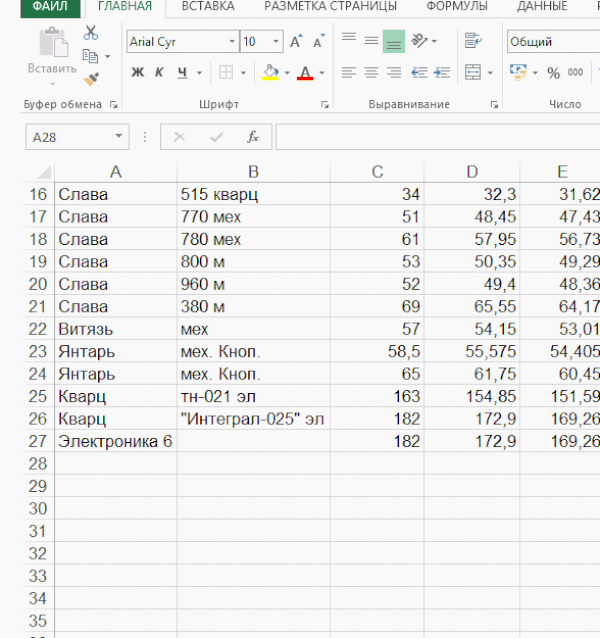Click column D header
600x638 pixels.
[x=472, y=172]
